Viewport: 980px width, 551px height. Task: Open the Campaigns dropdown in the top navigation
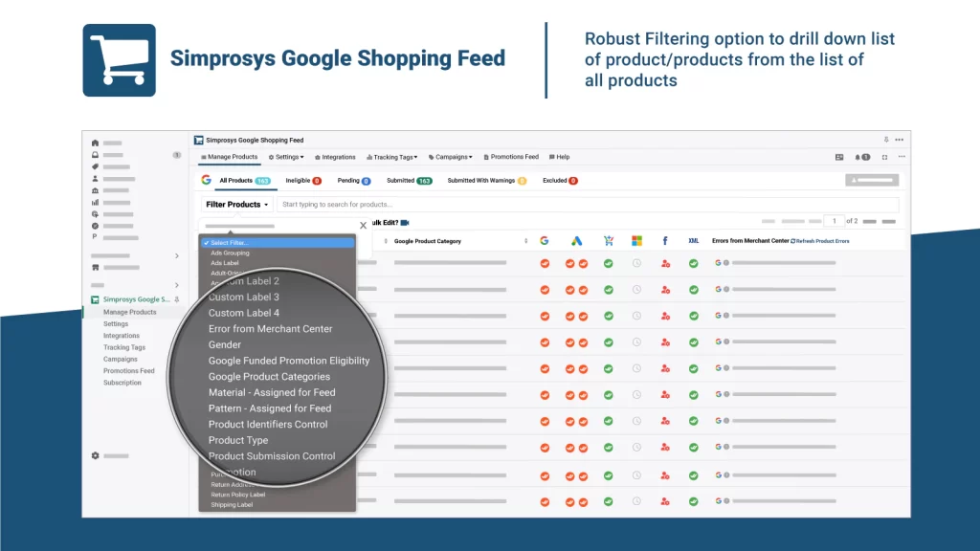pyautogui.click(x=450, y=157)
